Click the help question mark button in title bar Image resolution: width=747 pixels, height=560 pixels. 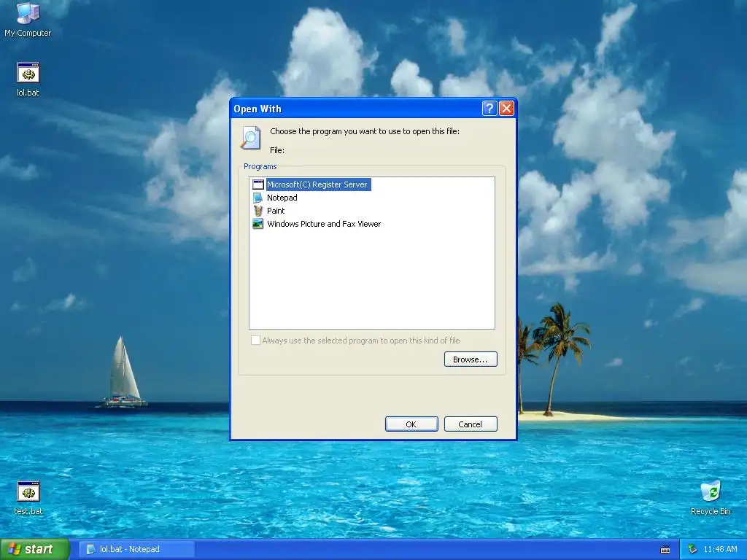click(x=489, y=109)
